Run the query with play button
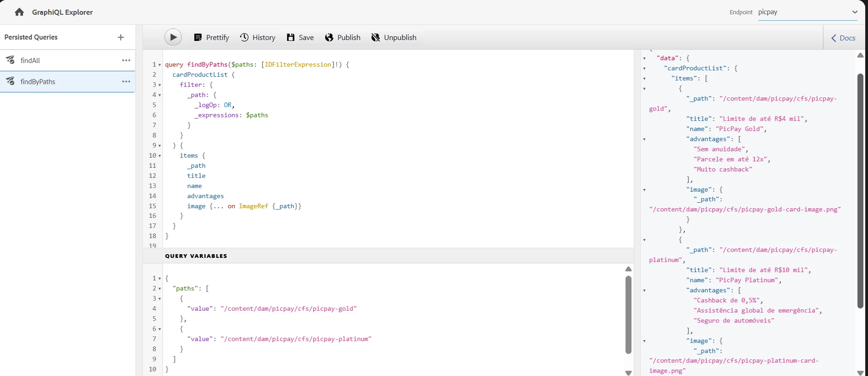 point(173,37)
